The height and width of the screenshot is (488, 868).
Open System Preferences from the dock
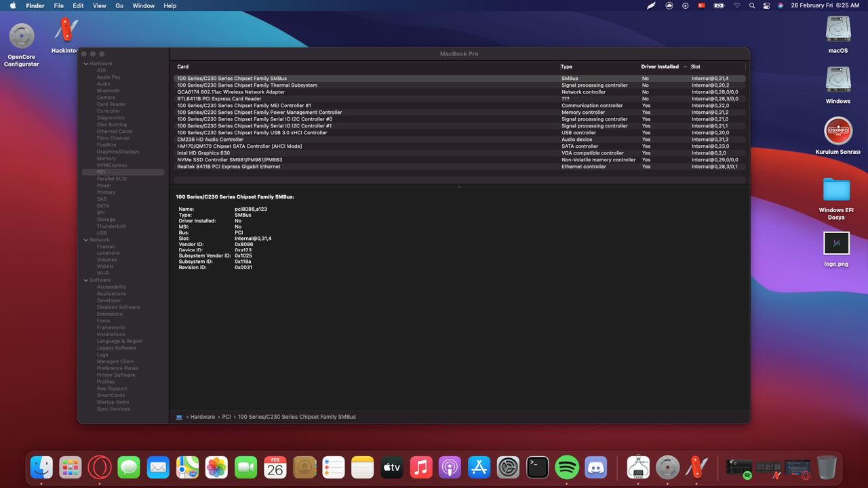[x=508, y=467]
